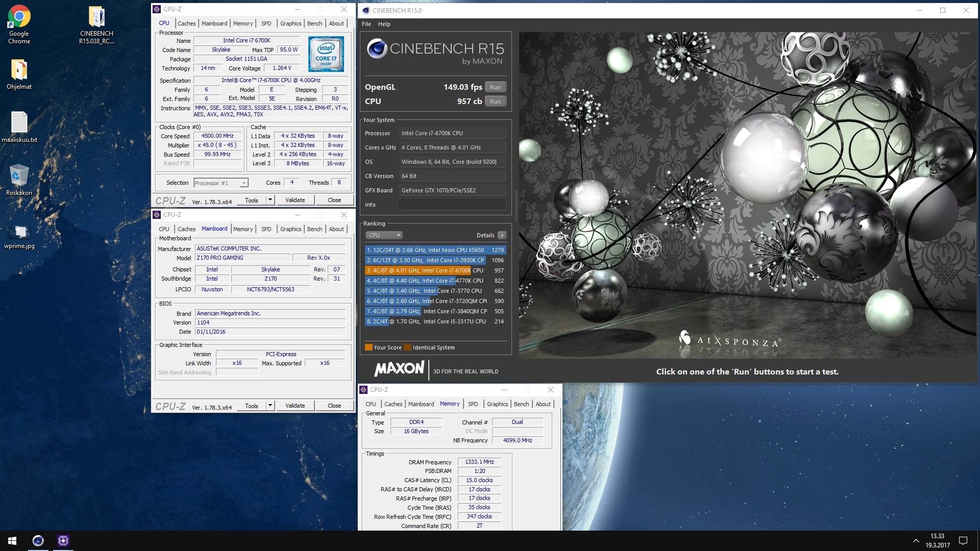Open Roskakori recycle bin

[19, 180]
